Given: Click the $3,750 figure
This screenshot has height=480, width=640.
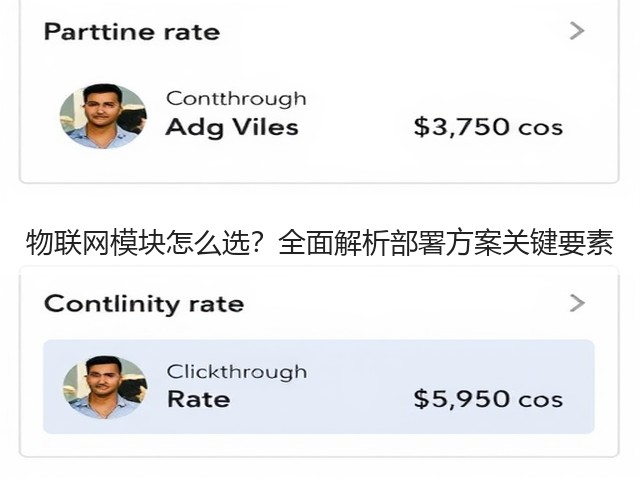Looking at the screenshot, I should click(461, 127).
